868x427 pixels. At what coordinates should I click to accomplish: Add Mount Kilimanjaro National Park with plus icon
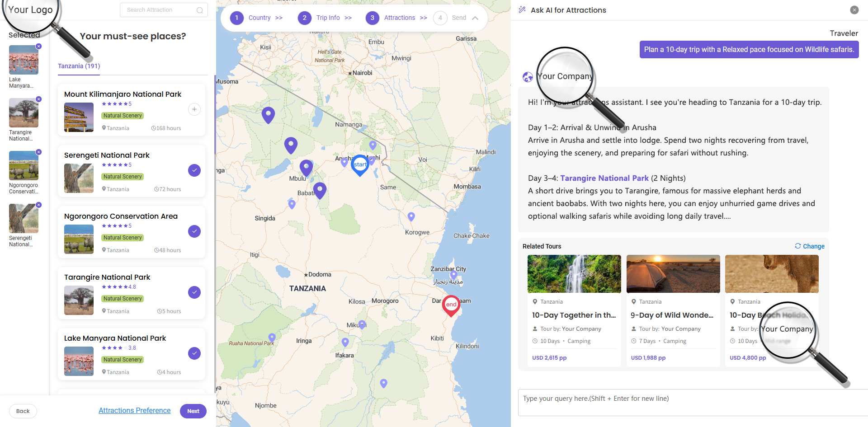pyautogui.click(x=194, y=109)
